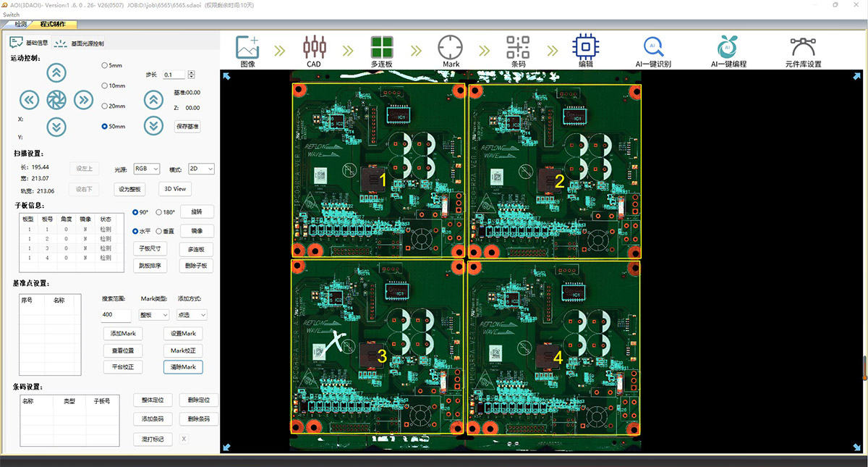868x467 pixels.
Task: Switch to the 程式制作 tab
Action: (53, 24)
